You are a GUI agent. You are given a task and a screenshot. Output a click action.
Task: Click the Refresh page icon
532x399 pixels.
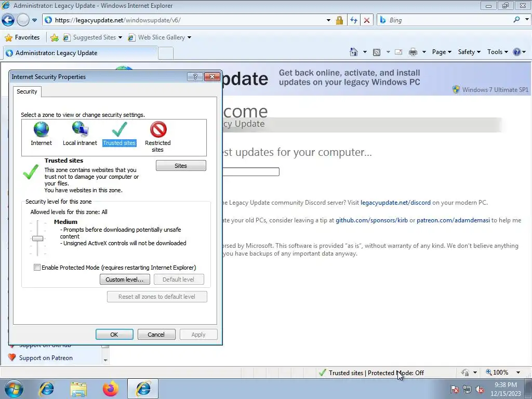click(353, 20)
